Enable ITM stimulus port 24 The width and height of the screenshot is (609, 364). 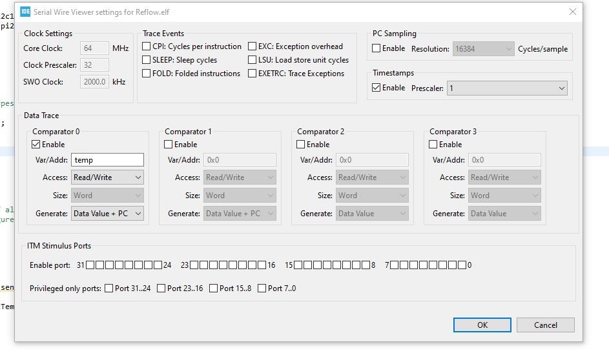158,265
